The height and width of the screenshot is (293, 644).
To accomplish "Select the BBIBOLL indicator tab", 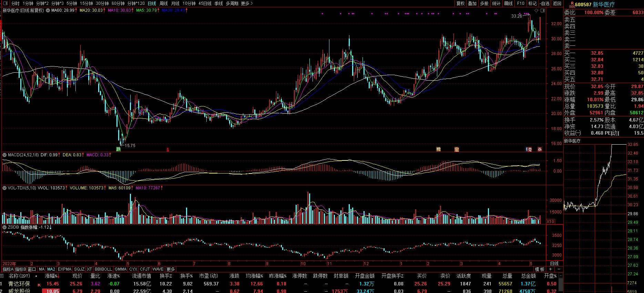I will click(103, 269).
